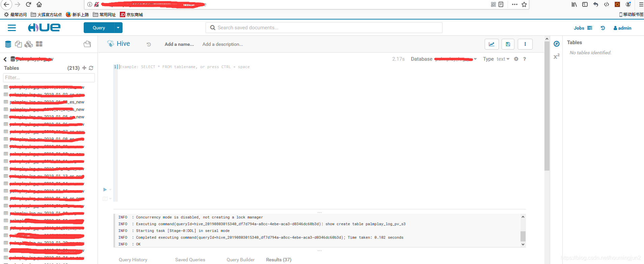The width and height of the screenshot is (644, 264).
Task: Go back to the previous browser page
Action: click(x=6, y=4)
